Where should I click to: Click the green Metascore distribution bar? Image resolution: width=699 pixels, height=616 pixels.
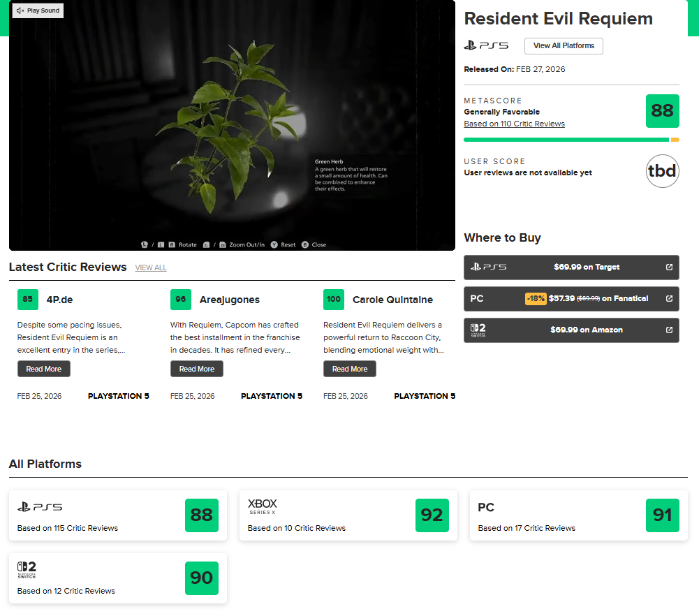(x=566, y=140)
